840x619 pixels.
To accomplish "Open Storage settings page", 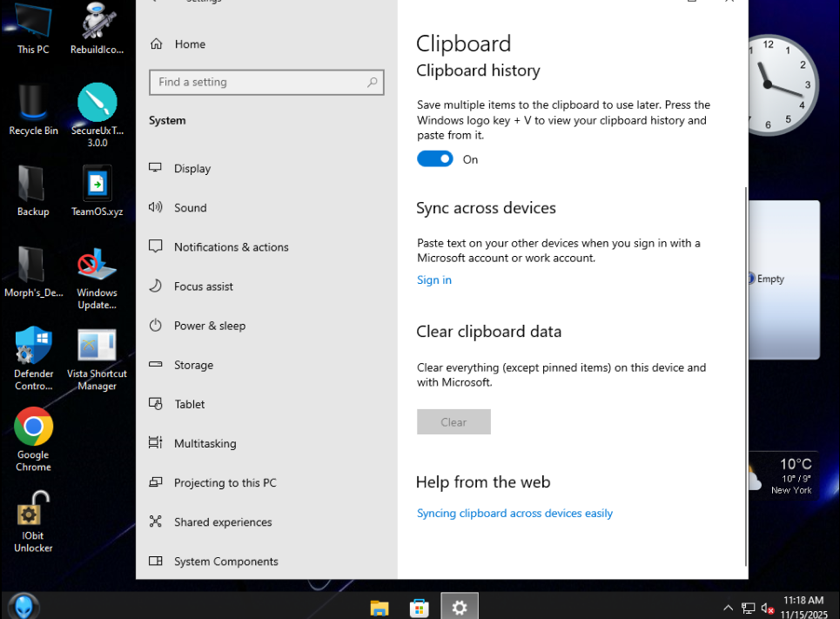I will click(193, 366).
